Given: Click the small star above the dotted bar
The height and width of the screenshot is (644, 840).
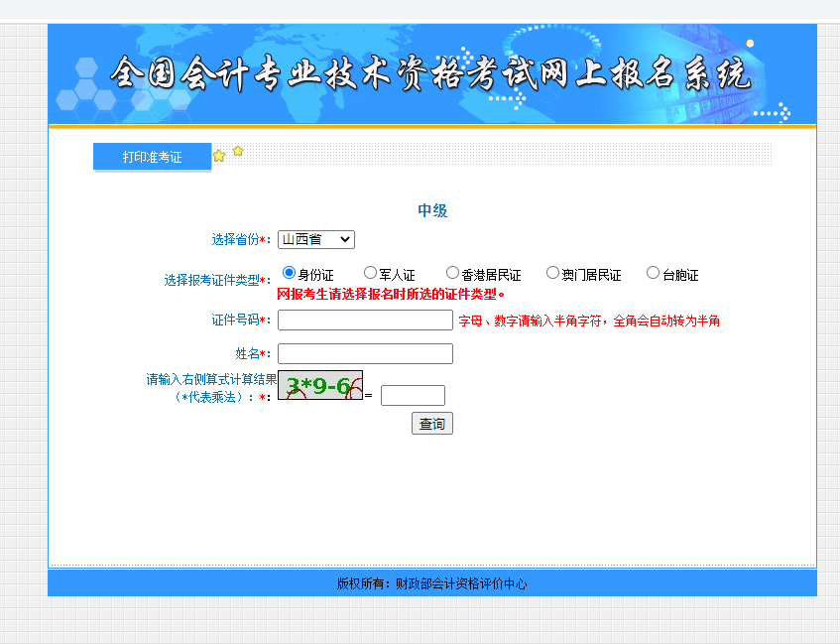Looking at the screenshot, I should pyautogui.click(x=238, y=151).
